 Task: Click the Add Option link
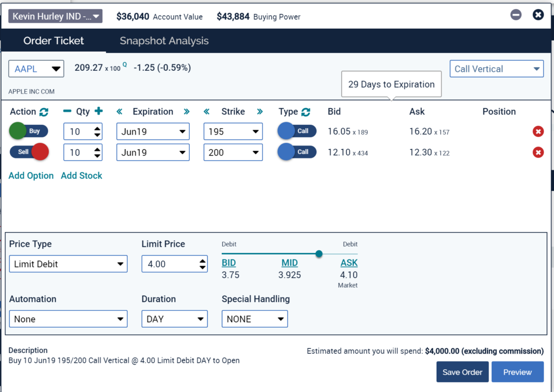[31, 176]
